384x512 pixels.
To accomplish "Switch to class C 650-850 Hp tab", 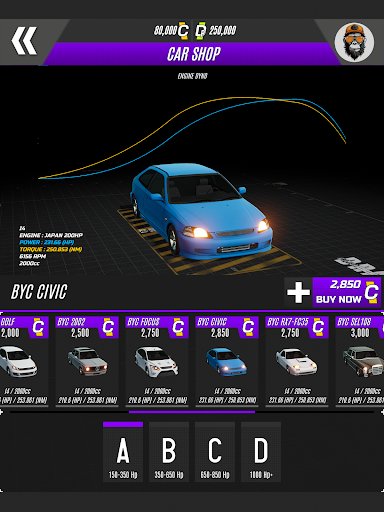I will [x=215, y=452].
